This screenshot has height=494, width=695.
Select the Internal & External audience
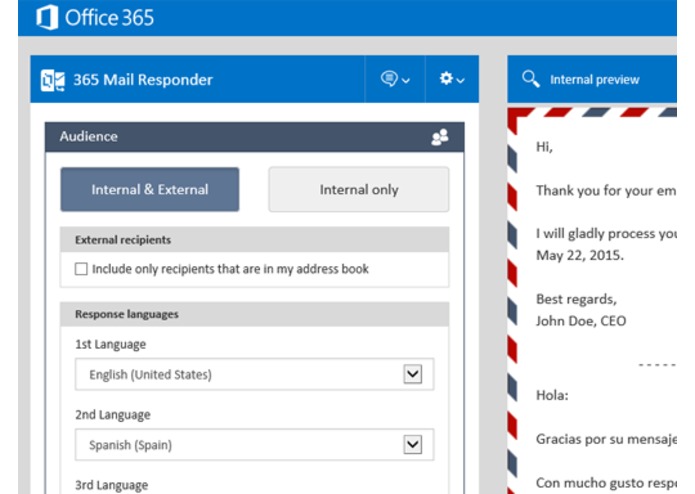[150, 190]
